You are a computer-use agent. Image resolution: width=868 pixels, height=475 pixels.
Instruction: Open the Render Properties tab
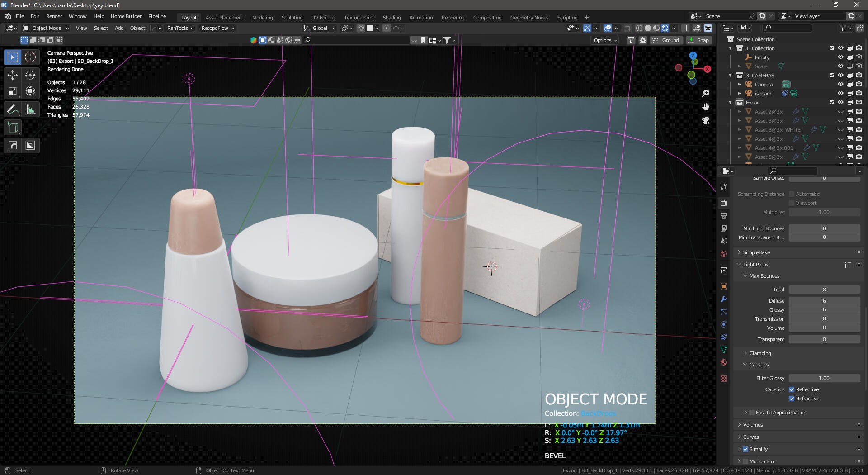723,203
